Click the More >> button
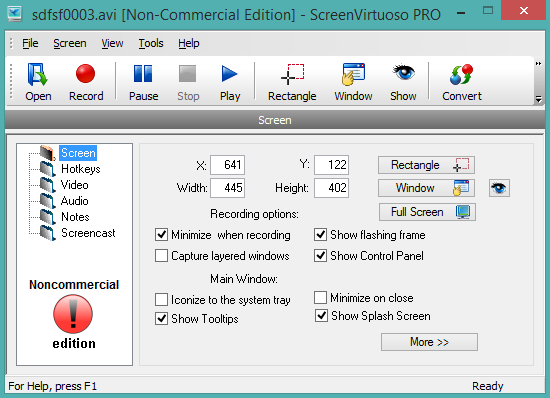The height and width of the screenshot is (398, 550). (429, 342)
